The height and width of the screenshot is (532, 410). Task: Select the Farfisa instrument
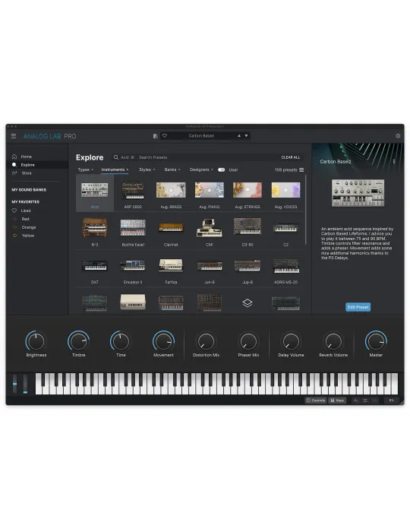tap(171, 269)
